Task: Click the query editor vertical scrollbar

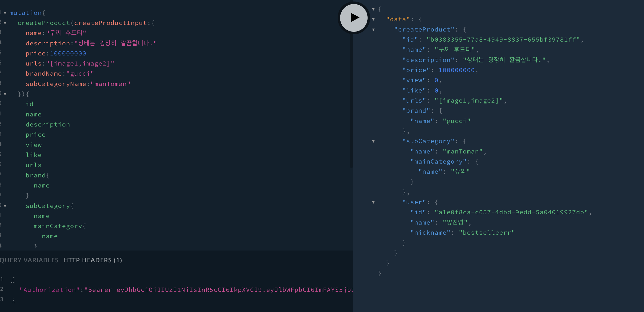Action: tap(351, 101)
